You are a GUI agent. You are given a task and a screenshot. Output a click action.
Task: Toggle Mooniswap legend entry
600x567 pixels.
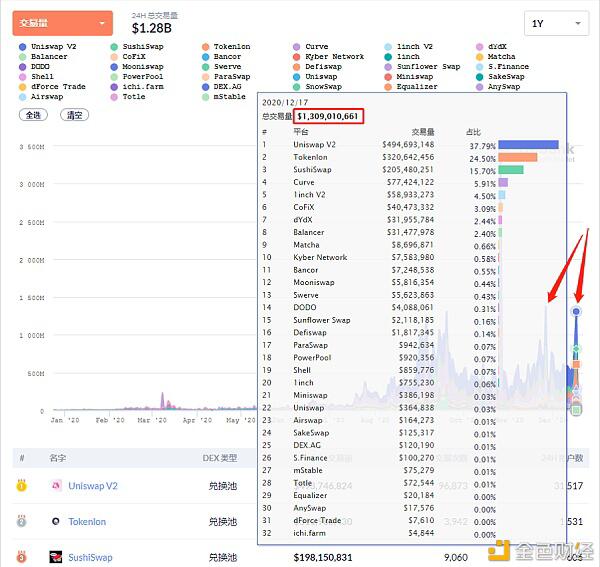pos(137,67)
